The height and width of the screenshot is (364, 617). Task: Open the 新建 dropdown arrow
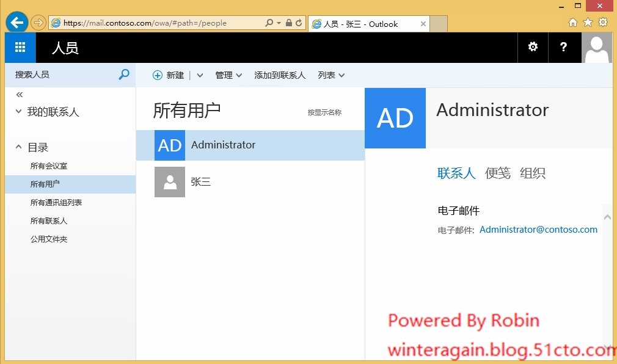tap(200, 75)
